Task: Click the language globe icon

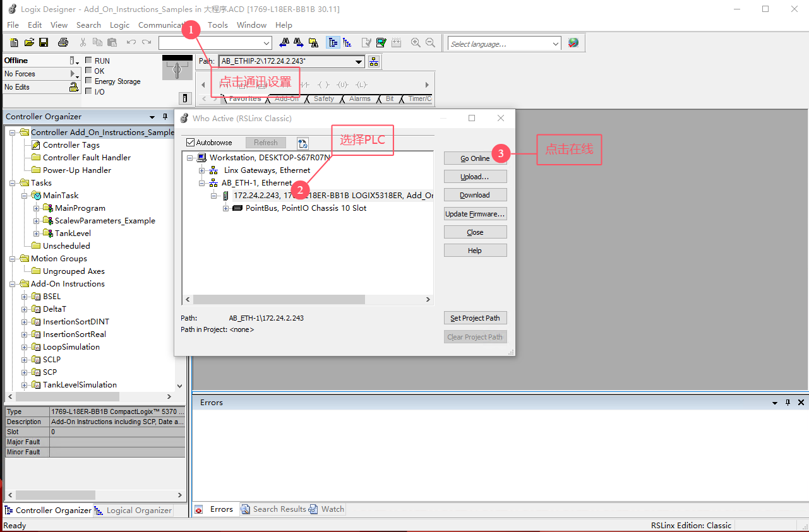Action: [x=573, y=43]
